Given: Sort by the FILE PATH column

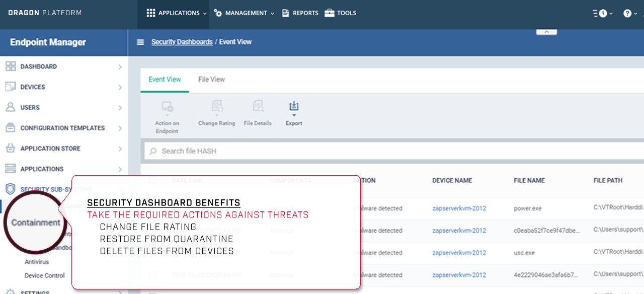Looking at the screenshot, I should [x=608, y=180].
